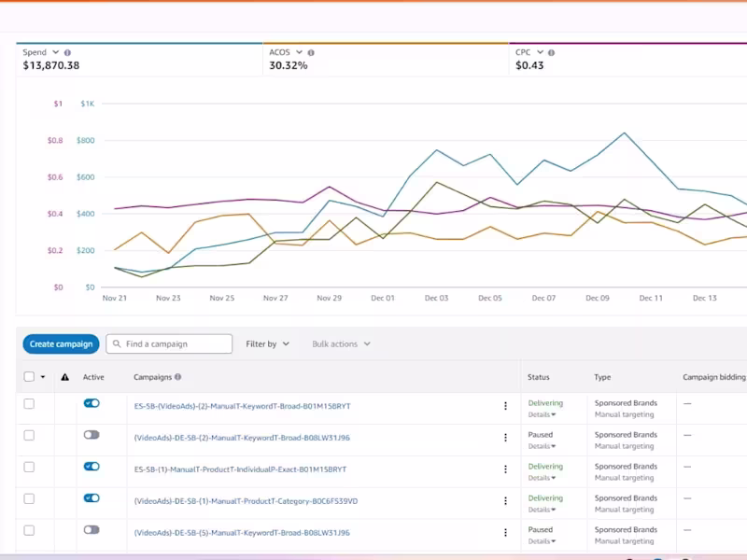Click the magnifier icon in campaign search

click(117, 344)
